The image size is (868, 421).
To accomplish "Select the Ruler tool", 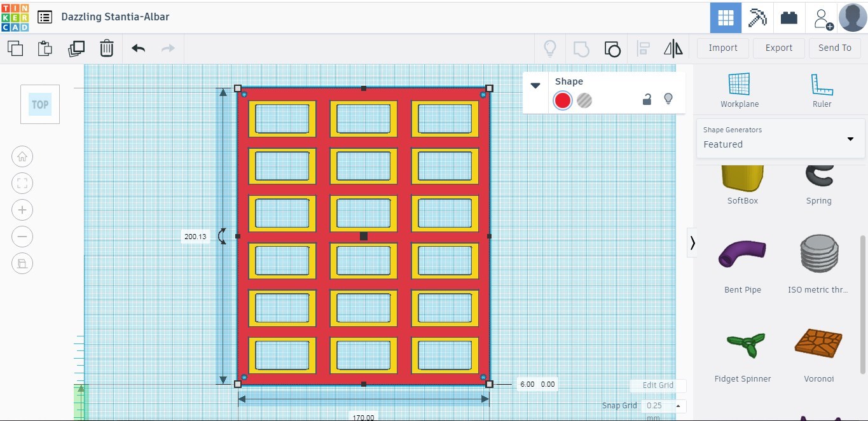I will point(822,90).
